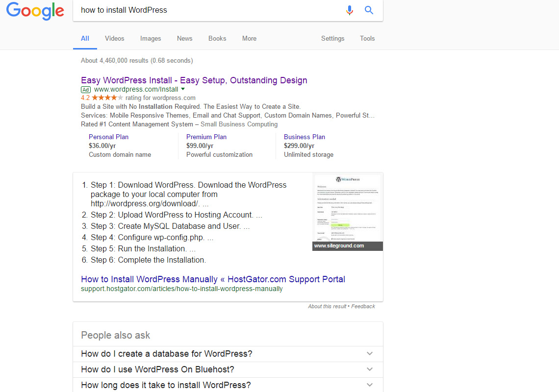Open the www.siteground.com thumbnail image
The image size is (559, 392).
click(347, 211)
